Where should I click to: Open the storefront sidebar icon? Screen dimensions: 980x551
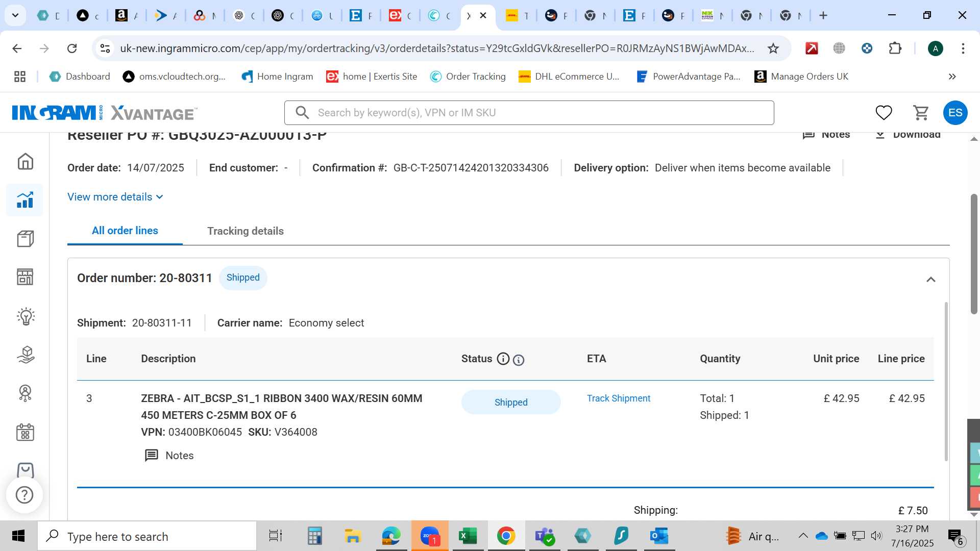click(x=25, y=277)
